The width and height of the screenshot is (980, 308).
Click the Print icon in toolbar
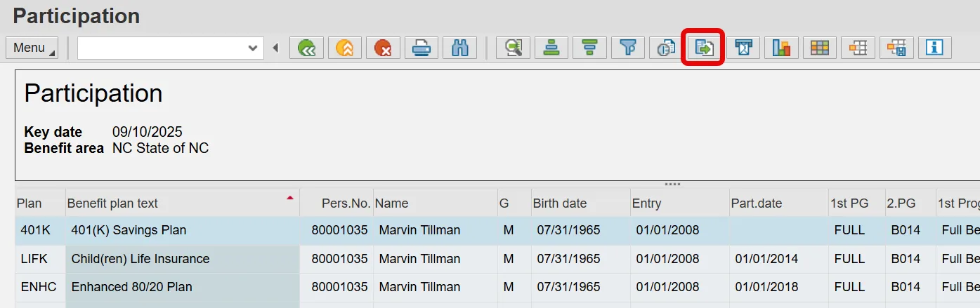coord(422,48)
